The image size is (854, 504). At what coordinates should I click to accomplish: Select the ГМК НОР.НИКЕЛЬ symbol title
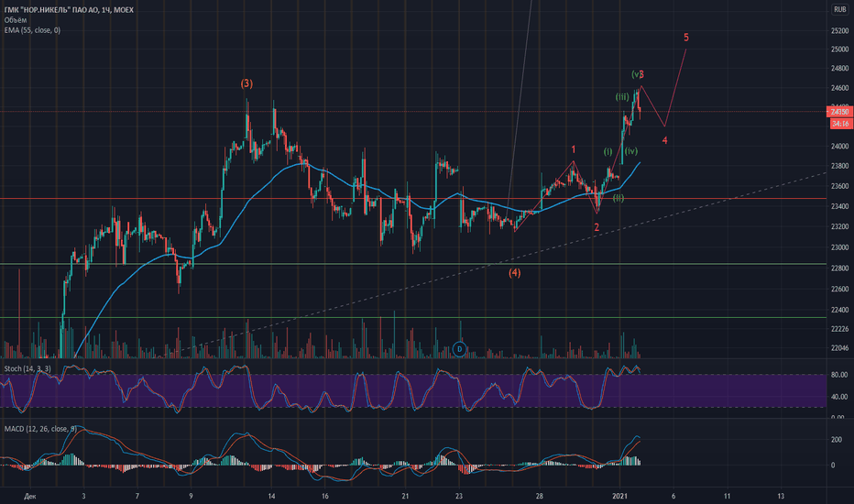[69, 10]
